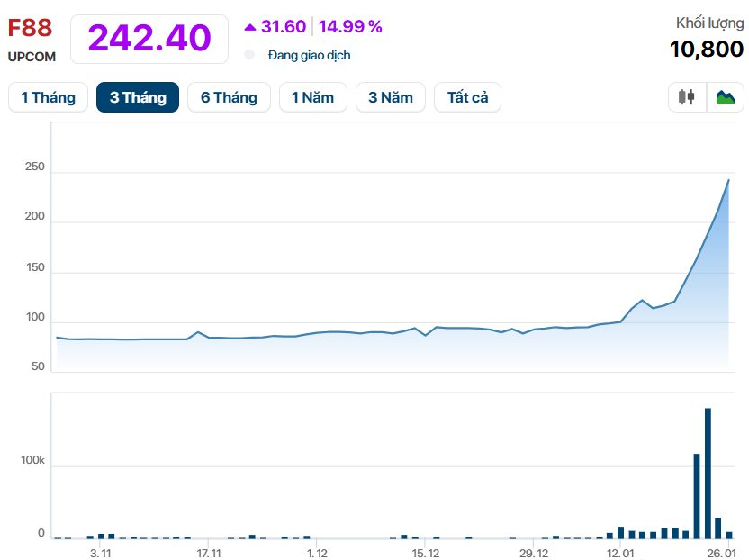Click the 12.01 date axis label

click(x=620, y=553)
